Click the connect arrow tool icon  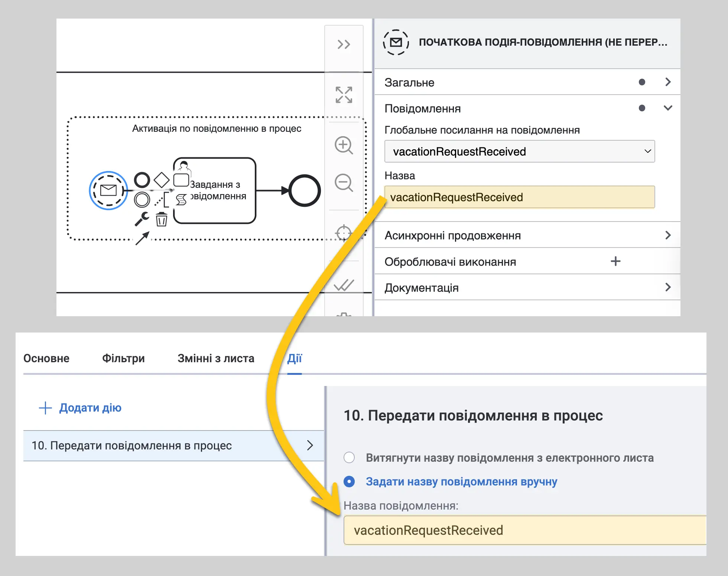pos(142,238)
